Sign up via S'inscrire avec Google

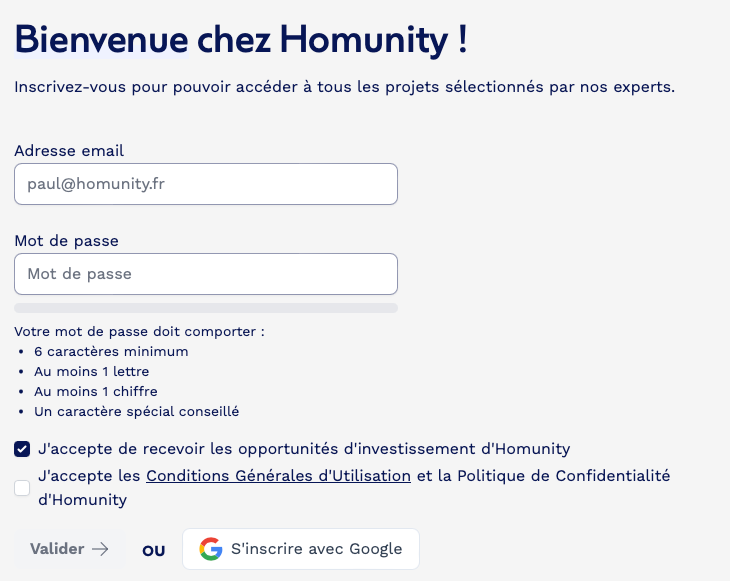click(x=301, y=549)
